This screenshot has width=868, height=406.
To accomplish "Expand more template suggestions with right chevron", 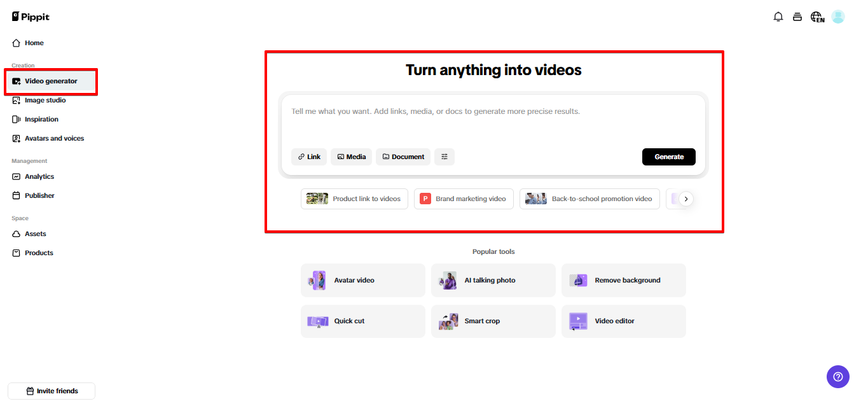I will (687, 199).
